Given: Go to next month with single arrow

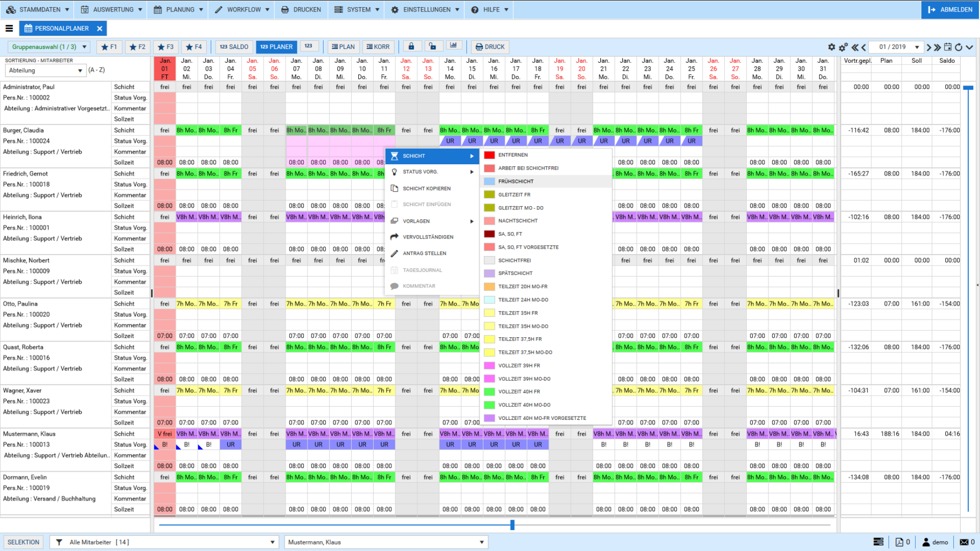Looking at the screenshot, I should tap(929, 47).
